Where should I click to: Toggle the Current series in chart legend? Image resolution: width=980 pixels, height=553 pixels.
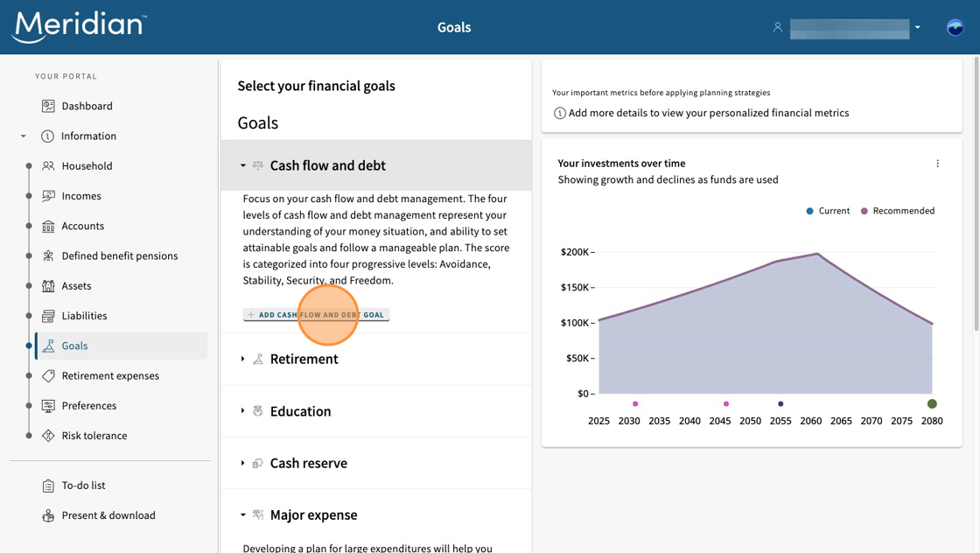point(828,211)
